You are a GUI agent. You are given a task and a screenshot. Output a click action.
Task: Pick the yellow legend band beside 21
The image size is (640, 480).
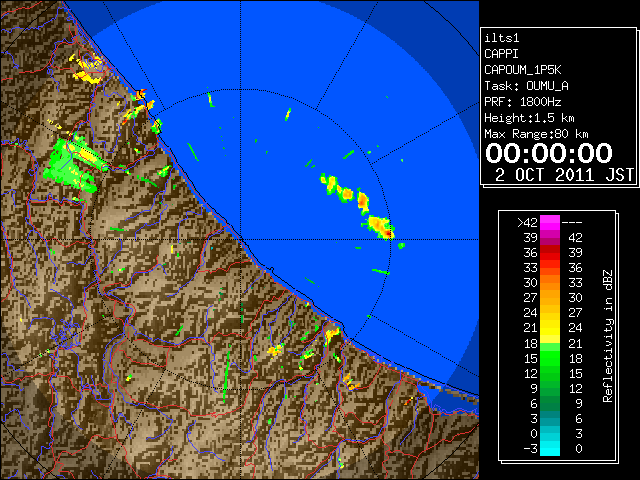550,328
